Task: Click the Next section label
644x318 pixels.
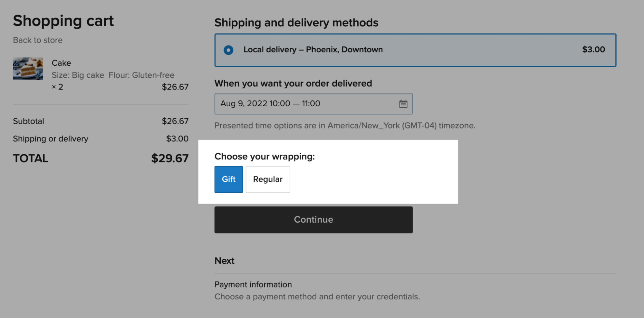Action: click(224, 261)
